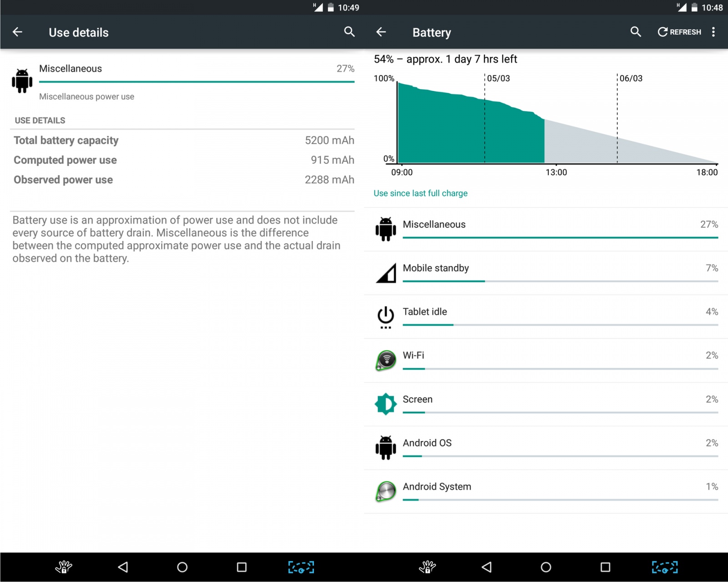The image size is (728, 582).
Task: Tap the 'Observed power use' label
Action: tap(63, 180)
